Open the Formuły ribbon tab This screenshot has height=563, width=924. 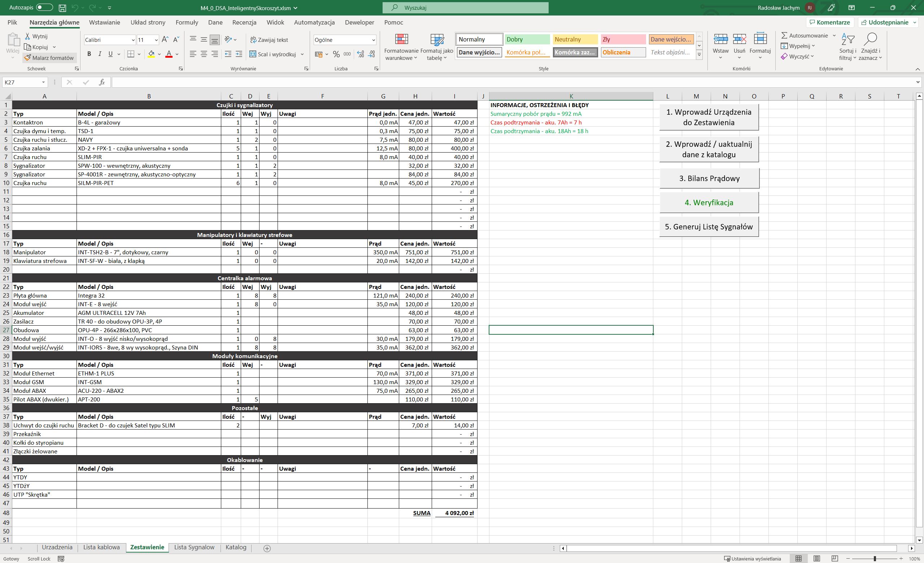187,22
